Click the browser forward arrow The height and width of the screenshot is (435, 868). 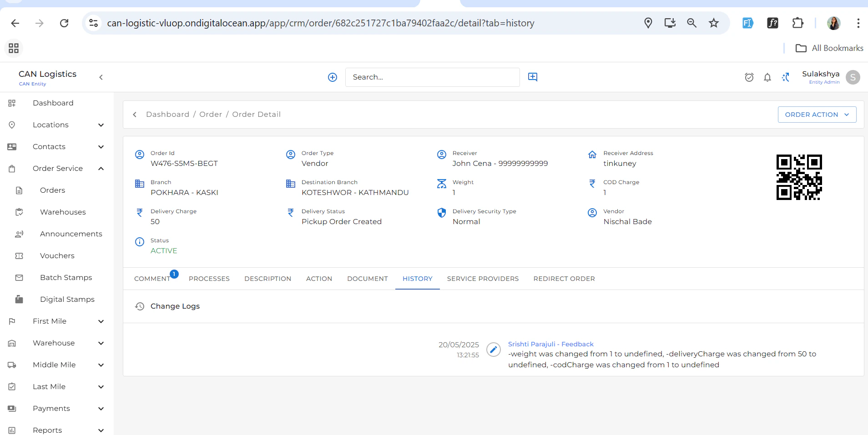[x=40, y=23]
